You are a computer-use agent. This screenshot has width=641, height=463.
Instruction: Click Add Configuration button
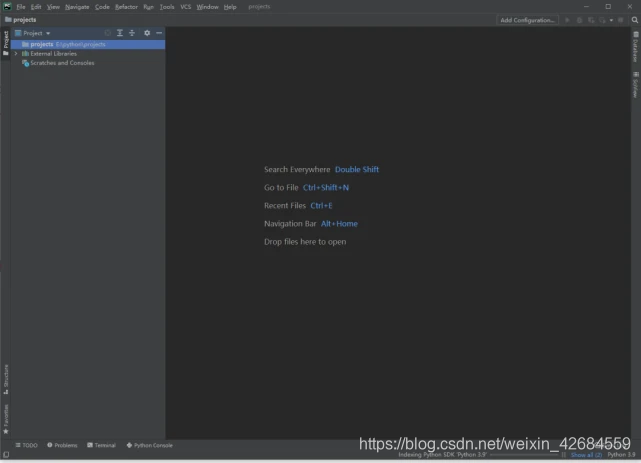[527, 20]
